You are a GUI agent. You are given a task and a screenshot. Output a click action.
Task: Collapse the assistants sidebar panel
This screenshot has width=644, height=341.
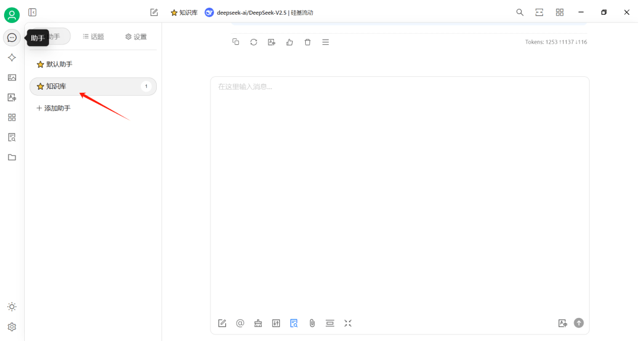33,12
